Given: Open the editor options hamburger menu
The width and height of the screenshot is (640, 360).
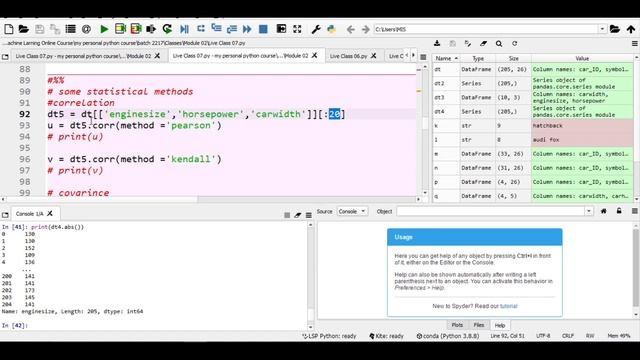Looking at the screenshot, I should (423, 57).
